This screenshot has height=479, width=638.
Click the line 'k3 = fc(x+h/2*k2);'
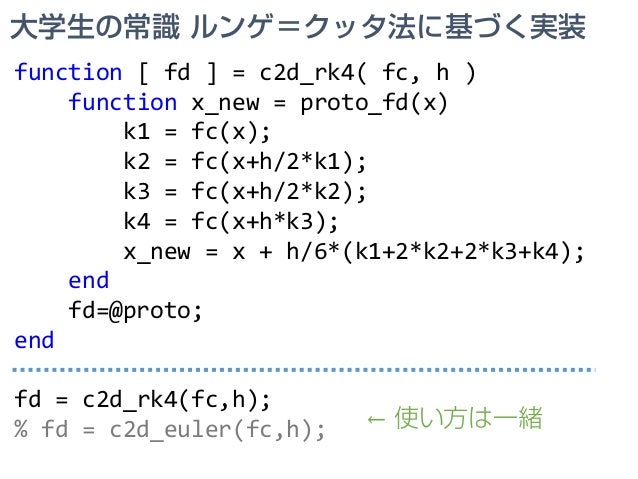tap(245, 191)
